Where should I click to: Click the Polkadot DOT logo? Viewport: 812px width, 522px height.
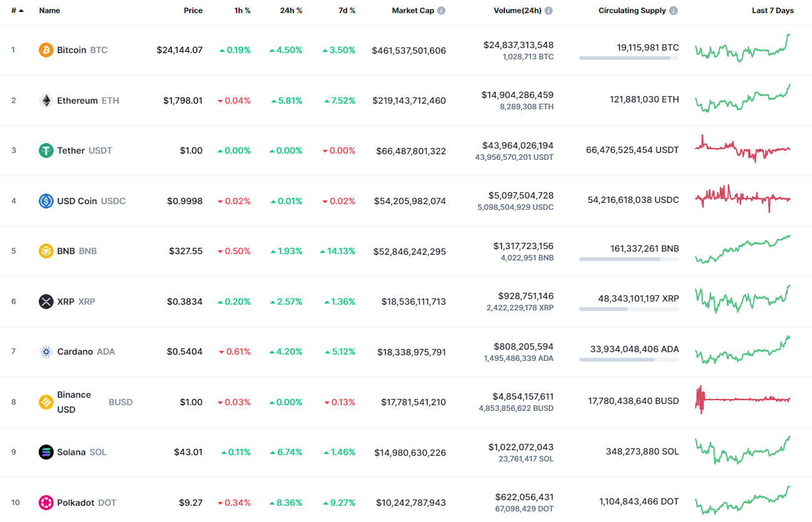point(46,503)
